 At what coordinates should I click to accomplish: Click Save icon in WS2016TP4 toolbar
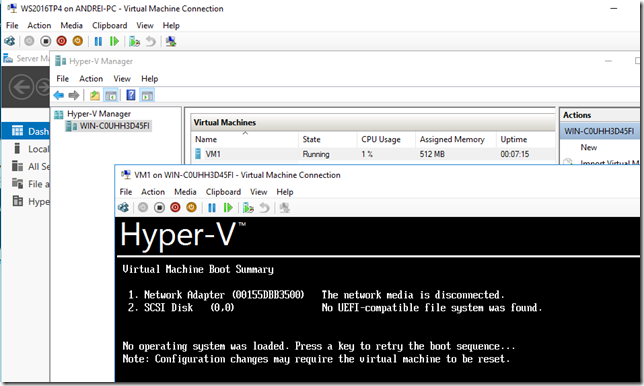tap(77, 41)
